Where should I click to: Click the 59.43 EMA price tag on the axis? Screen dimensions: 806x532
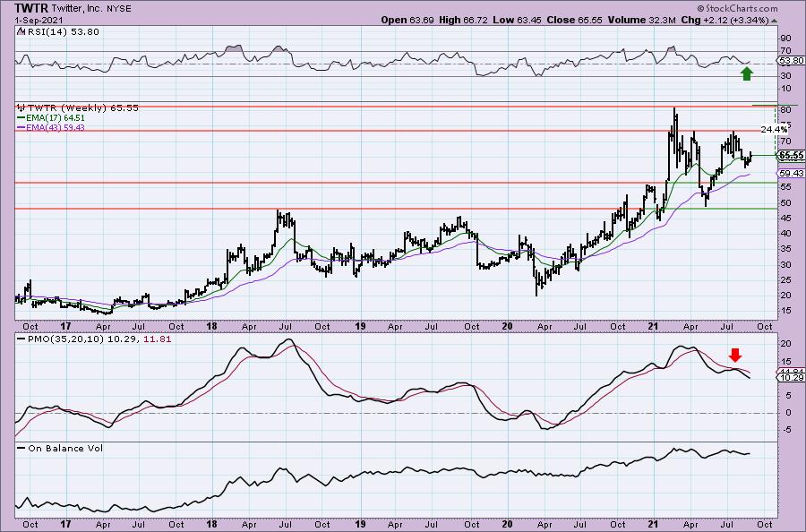[x=792, y=174]
